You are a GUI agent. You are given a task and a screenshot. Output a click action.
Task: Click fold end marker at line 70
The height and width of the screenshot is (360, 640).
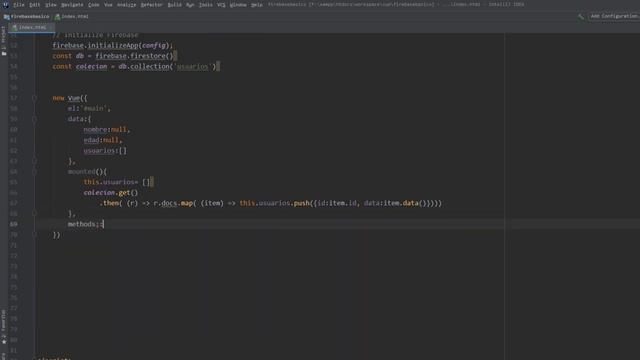point(34,235)
